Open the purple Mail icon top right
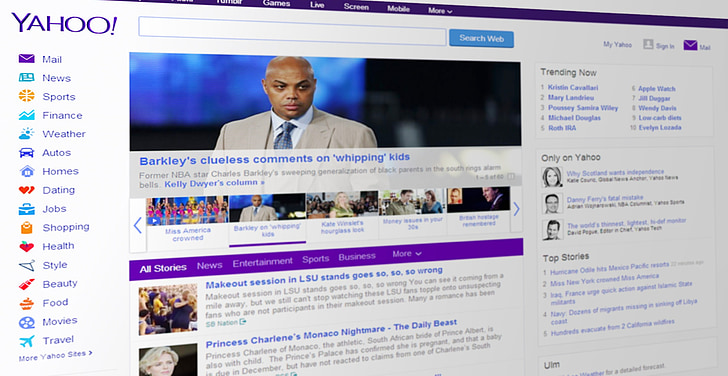The image size is (728, 376). pyautogui.click(x=690, y=45)
